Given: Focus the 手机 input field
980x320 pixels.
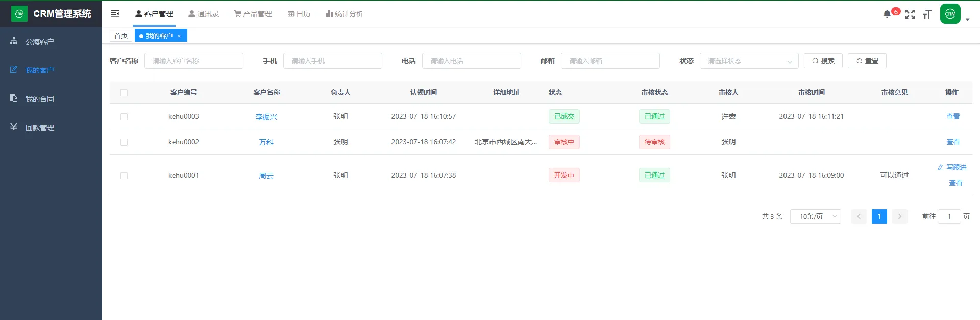Looking at the screenshot, I should 333,61.
